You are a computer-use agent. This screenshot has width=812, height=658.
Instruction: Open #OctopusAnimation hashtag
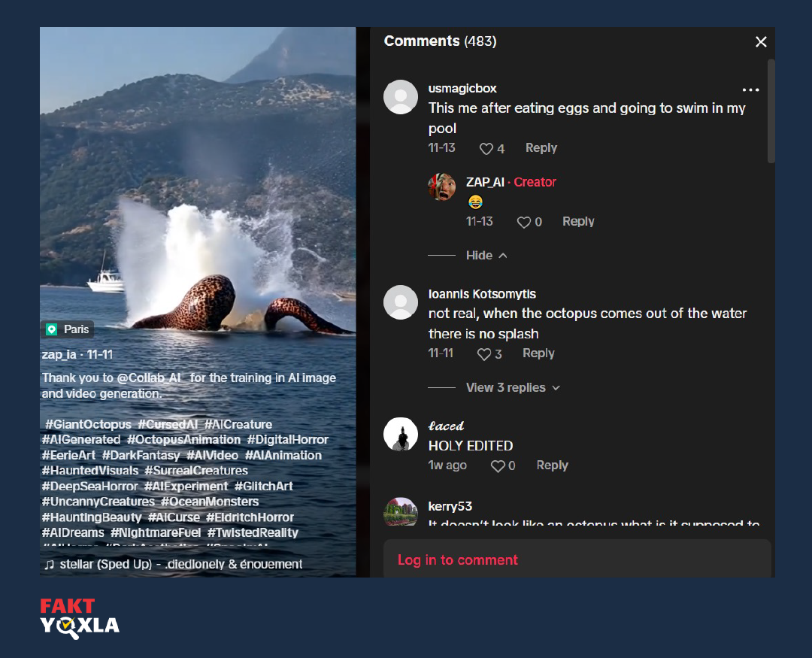coord(184,439)
